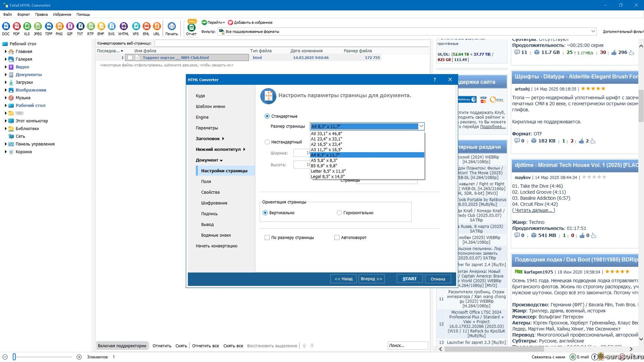This screenshot has width=644, height=362.
Task: Go back with << Назад button
Action: [343, 279]
